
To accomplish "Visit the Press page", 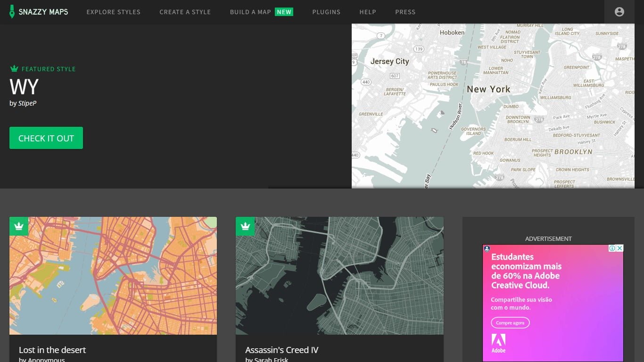I will pos(405,12).
